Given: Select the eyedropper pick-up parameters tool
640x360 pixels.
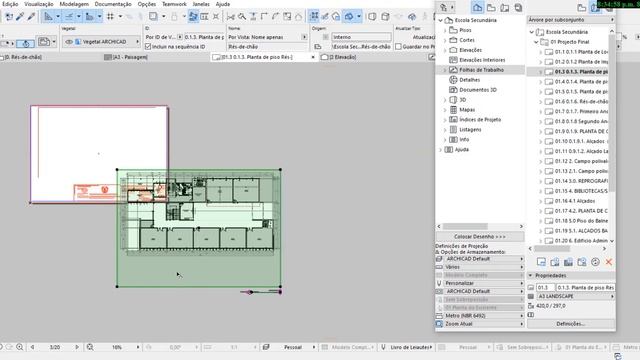Looking at the screenshot, I should 20,17.
